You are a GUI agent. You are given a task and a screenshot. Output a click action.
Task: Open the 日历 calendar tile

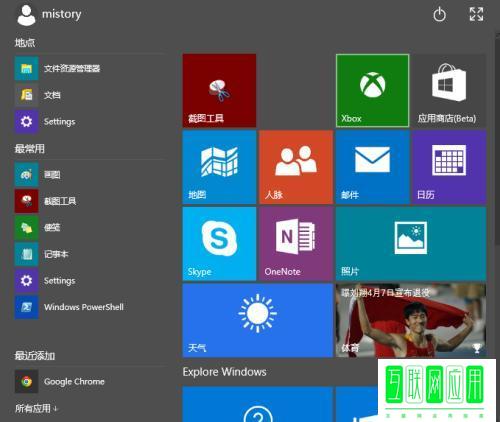point(449,167)
